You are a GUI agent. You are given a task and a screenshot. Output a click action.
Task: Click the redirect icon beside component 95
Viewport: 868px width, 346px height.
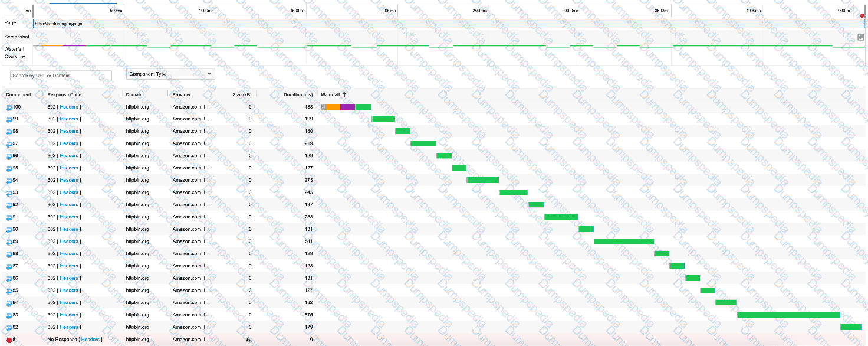pyautogui.click(x=9, y=169)
